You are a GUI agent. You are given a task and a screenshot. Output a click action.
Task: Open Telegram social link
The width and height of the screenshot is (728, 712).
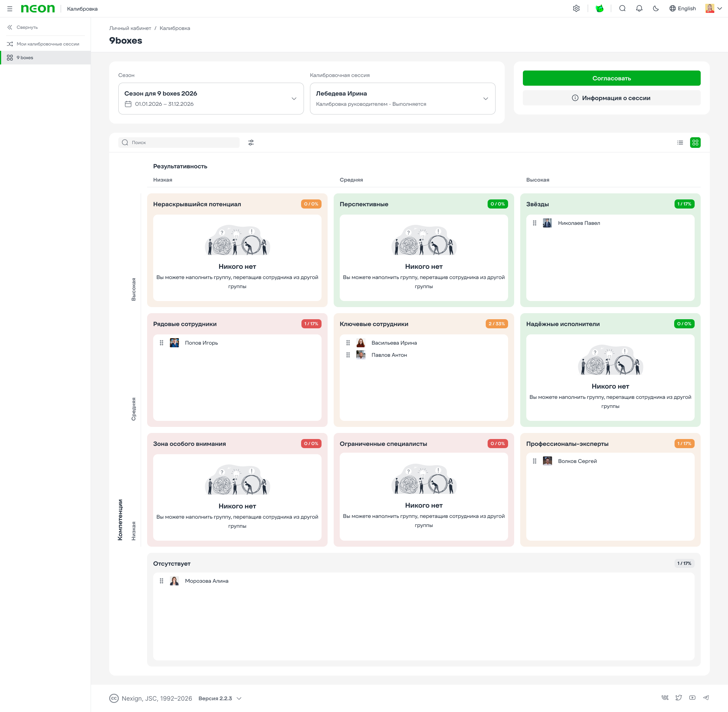point(706,698)
